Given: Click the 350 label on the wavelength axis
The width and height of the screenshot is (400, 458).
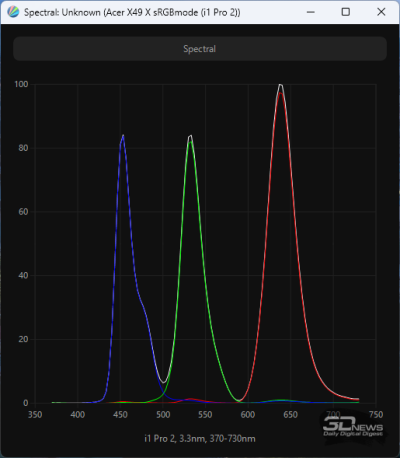Looking at the screenshot, I should tap(35, 415).
